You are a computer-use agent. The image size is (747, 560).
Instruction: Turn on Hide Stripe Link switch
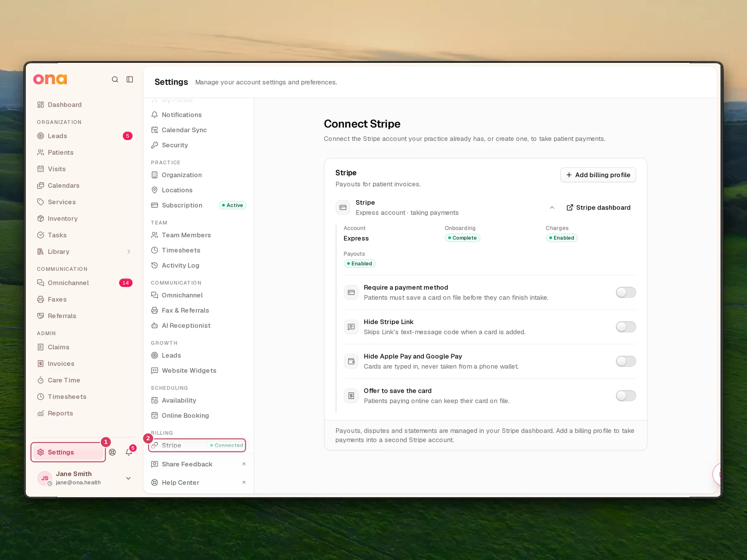tap(626, 327)
